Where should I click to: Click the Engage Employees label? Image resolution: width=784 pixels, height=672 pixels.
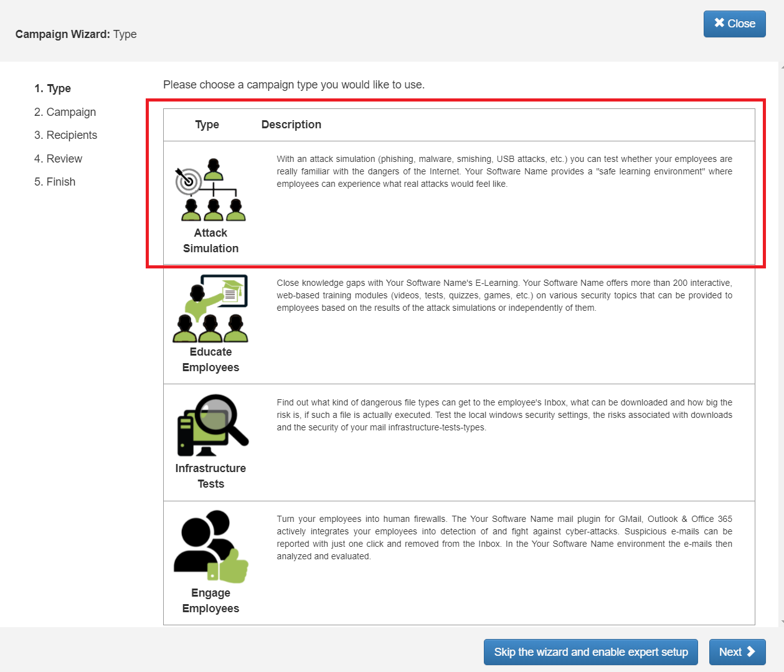210,600
